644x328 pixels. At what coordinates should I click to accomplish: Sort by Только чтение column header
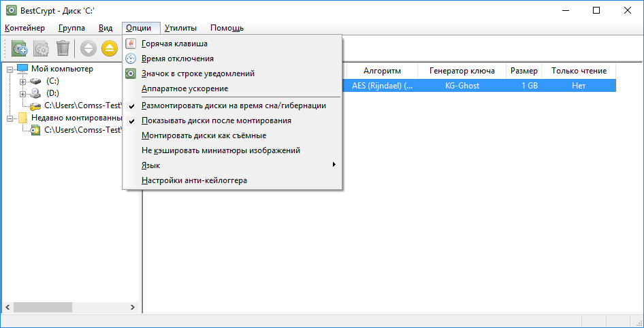coord(579,71)
